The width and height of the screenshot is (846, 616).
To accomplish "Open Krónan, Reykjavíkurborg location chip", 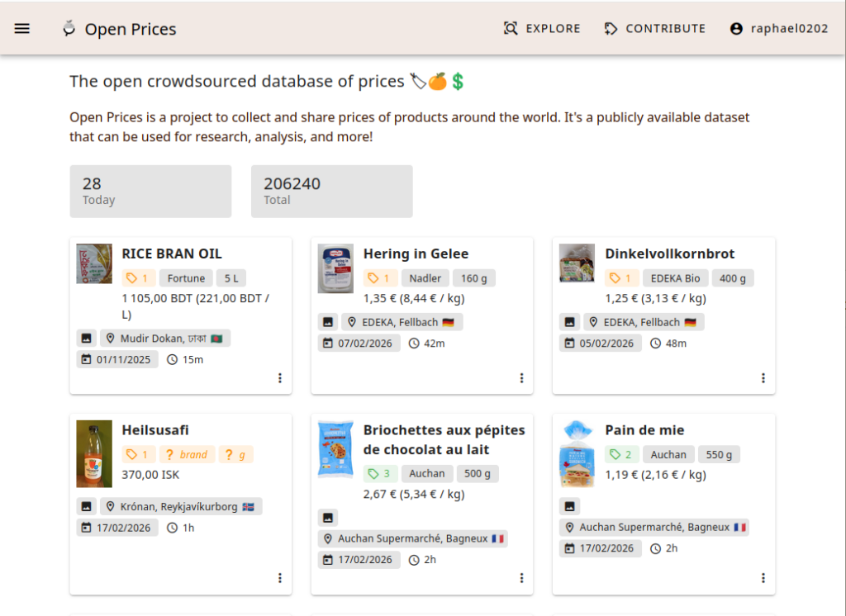I will tap(182, 506).
